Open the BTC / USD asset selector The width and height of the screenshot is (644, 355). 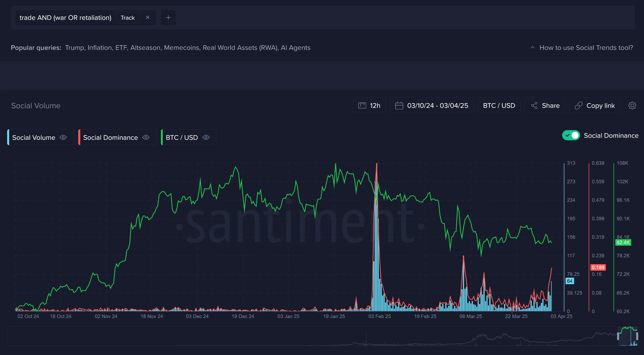(499, 106)
